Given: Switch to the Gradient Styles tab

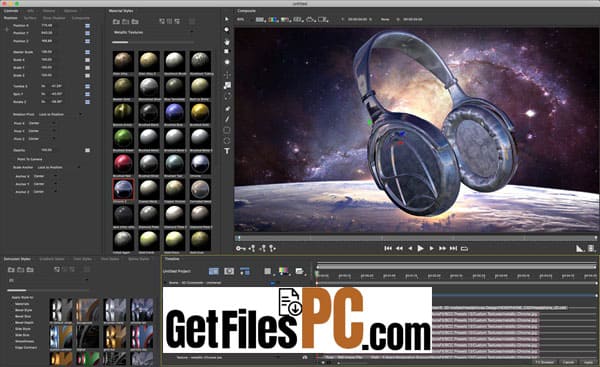Looking at the screenshot, I should (52, 259).
